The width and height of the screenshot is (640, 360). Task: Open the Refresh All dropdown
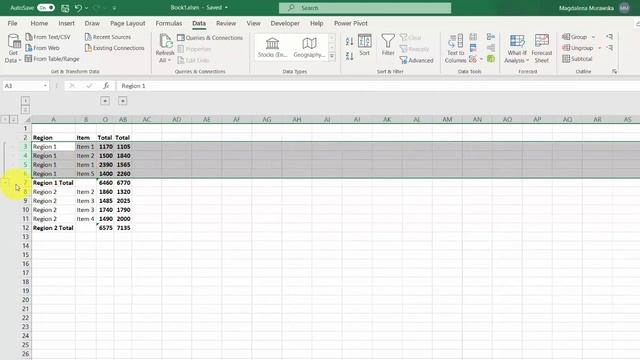point(165,60)
